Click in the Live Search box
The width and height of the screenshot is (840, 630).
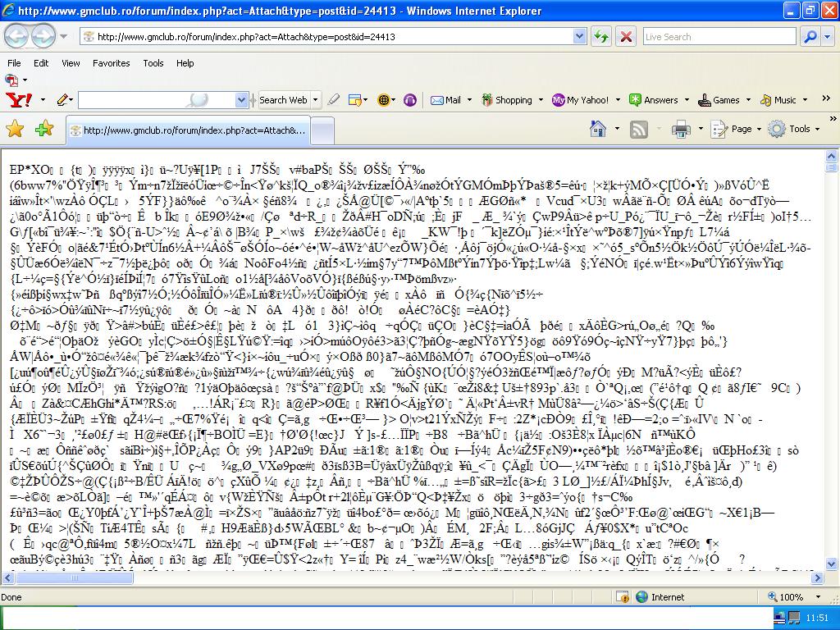click(x=718, y=37)
